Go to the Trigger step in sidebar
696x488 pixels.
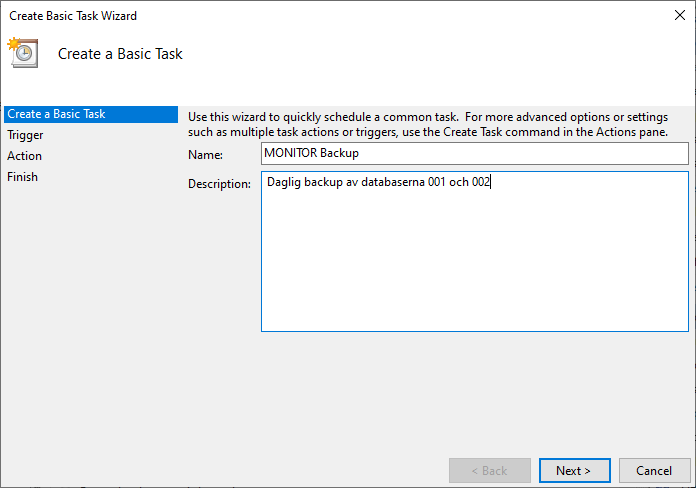pos(25,135)
